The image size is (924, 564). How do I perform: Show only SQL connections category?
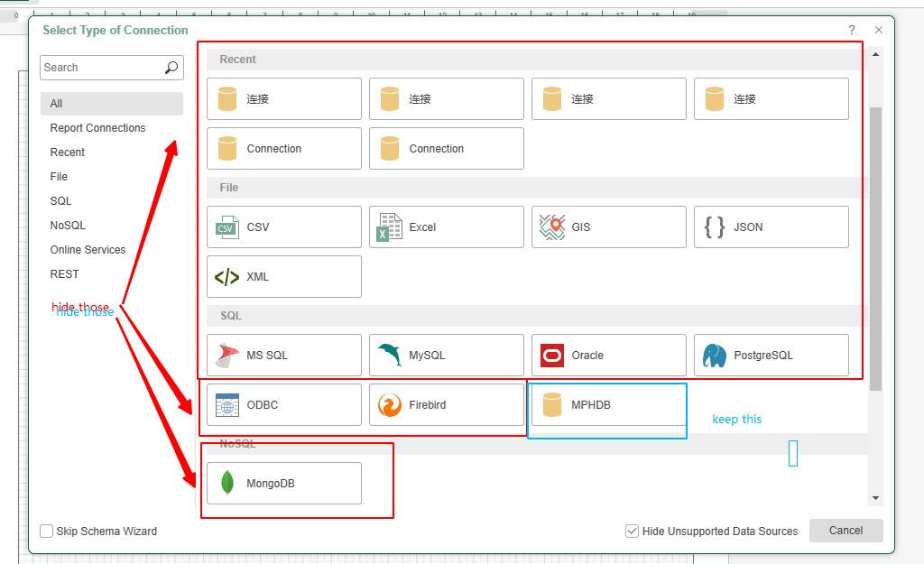(x=112, y=201)
